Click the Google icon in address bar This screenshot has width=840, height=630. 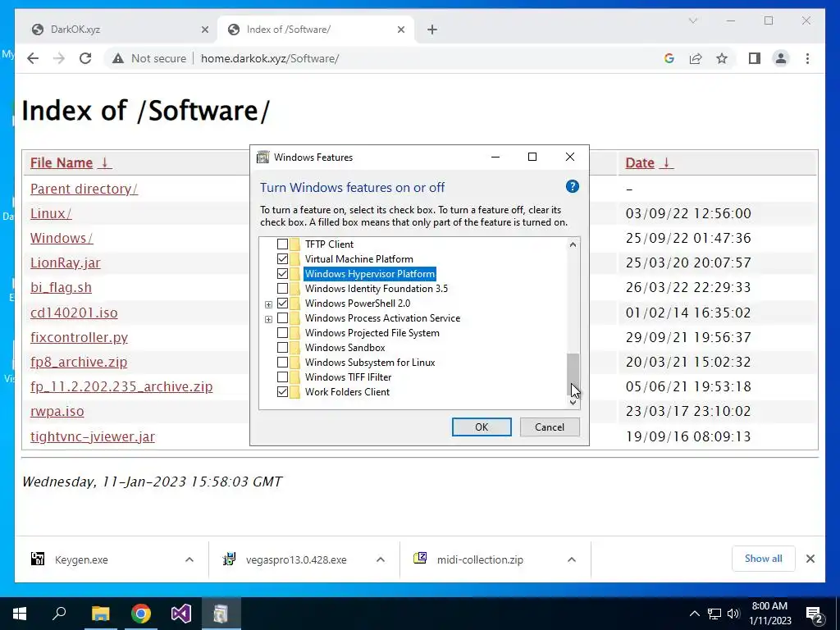(x=669, y=58)
